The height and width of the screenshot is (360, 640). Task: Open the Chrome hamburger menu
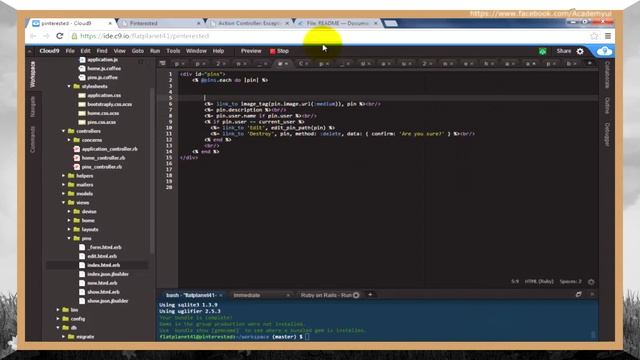[x=608, y=36]
